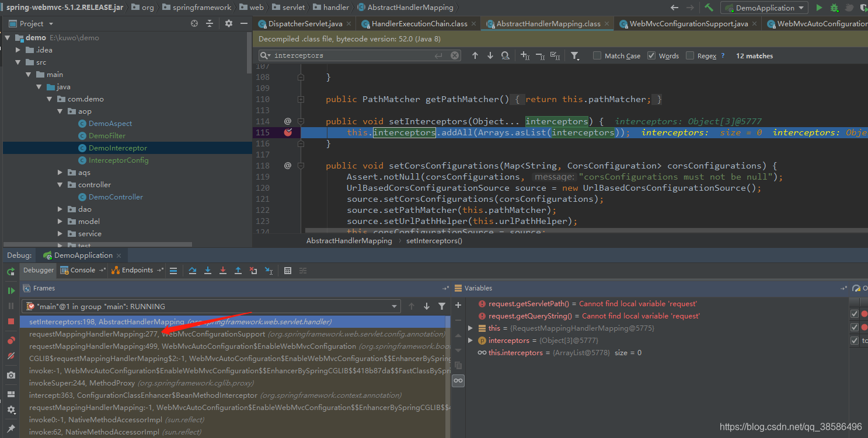Image resolution: width=868 pixels, height=438 pixels.
Task: Go to previous search occurrence
Action: tap(475, 55)
